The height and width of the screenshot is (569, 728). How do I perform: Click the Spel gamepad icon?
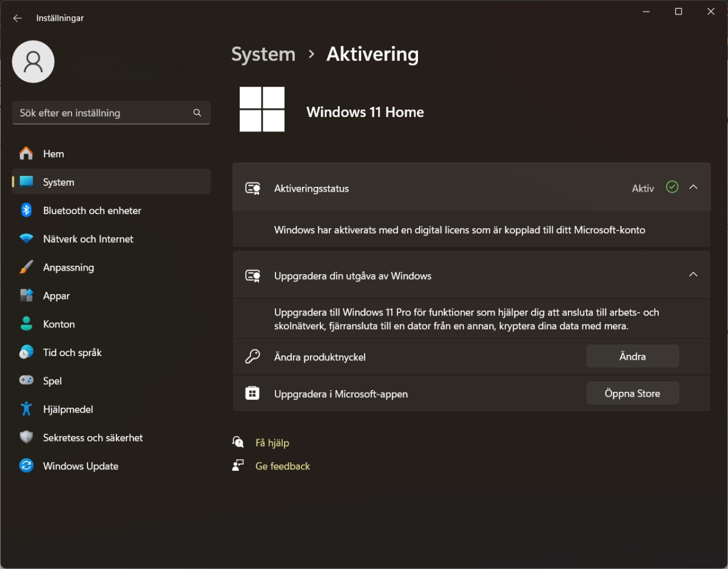[x=26, y=381]
